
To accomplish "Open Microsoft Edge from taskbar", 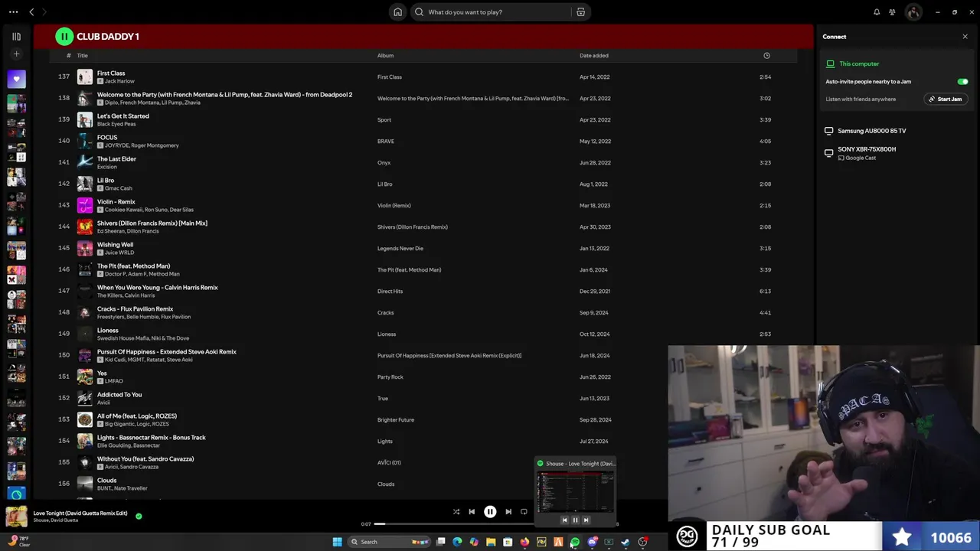I will click(457, 542).
